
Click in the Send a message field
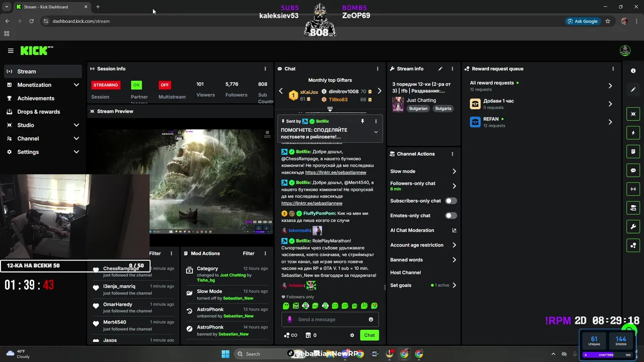click(330, 319)
